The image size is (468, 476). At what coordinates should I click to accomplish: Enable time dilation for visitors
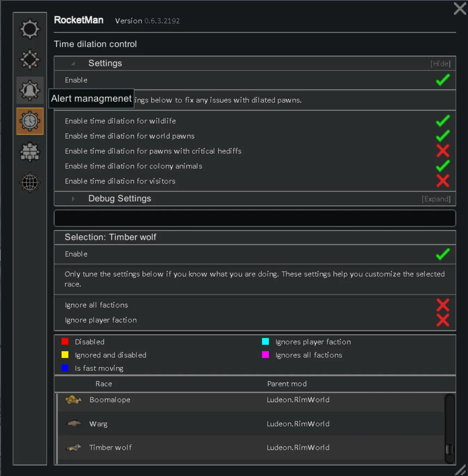pos(443,181)
